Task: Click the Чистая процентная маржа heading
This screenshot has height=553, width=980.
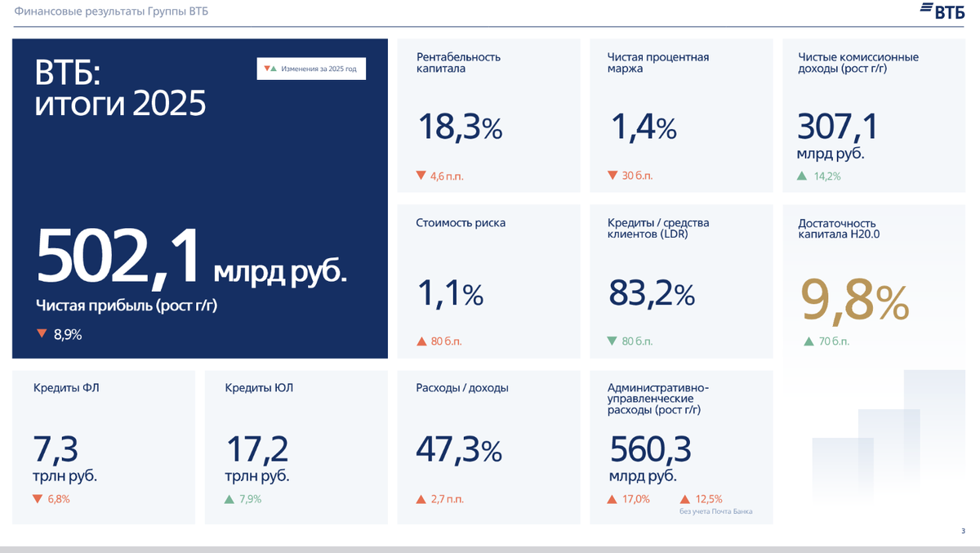Action: coord(658,63)
